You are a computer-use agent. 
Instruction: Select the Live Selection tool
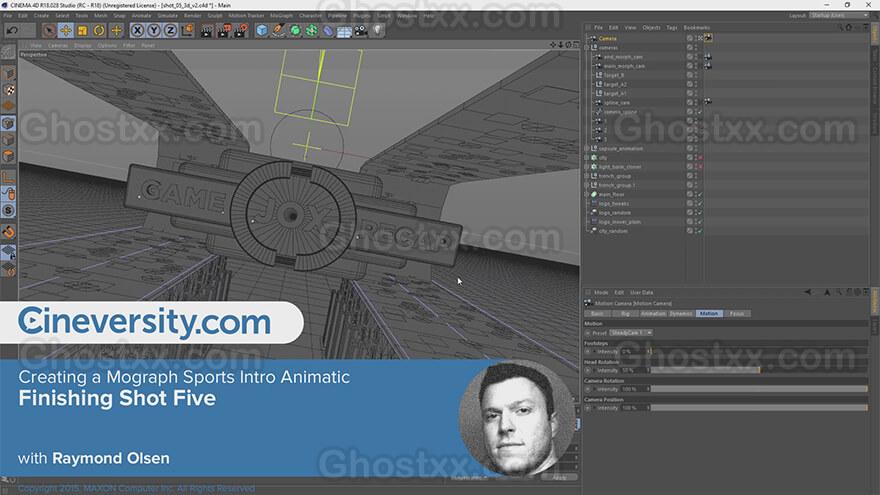[x=49, y=30]
